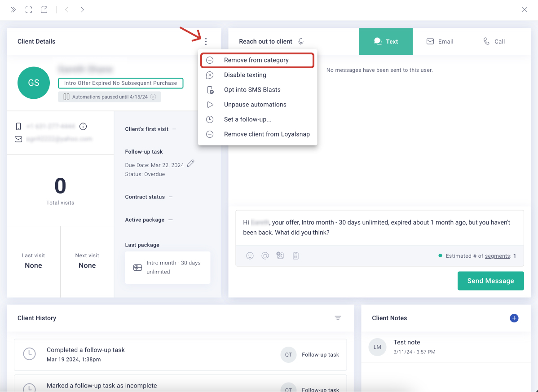Switch to the Call tab
Image resolution: width=538 pixels, height=392 pixels.
494,41
